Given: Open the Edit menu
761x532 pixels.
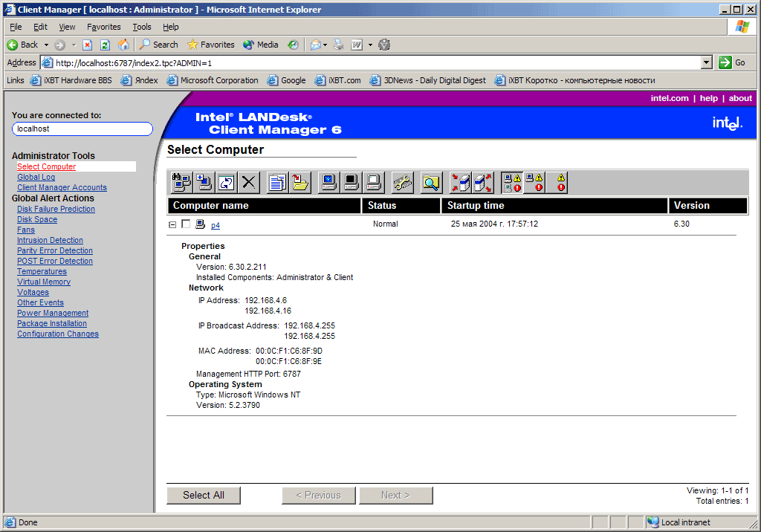Looking at the screenshot, I should coord(40,27).
